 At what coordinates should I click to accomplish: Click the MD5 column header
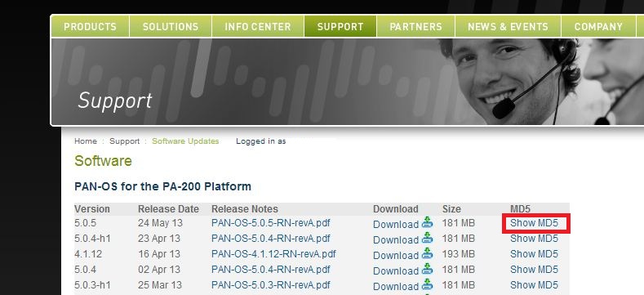pyautogui.click(x=520, y=209)
